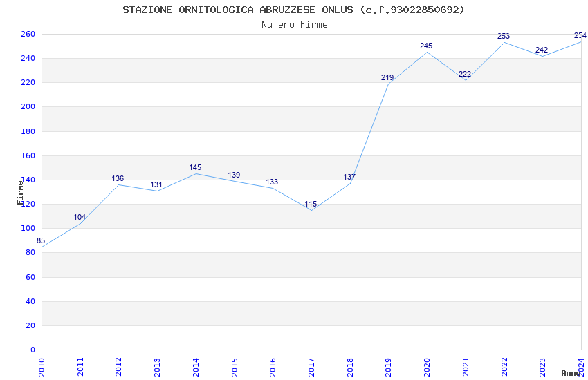The width and height of the screenshot is (588, 380).
Task: Click the y-axis value 120
Action: tap(28, 204)
